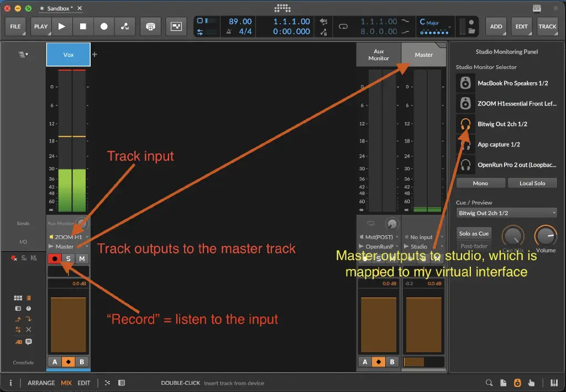Click the piano keyboard icon at bottom right
566x392 pixels.
click(x=554, y=382)
